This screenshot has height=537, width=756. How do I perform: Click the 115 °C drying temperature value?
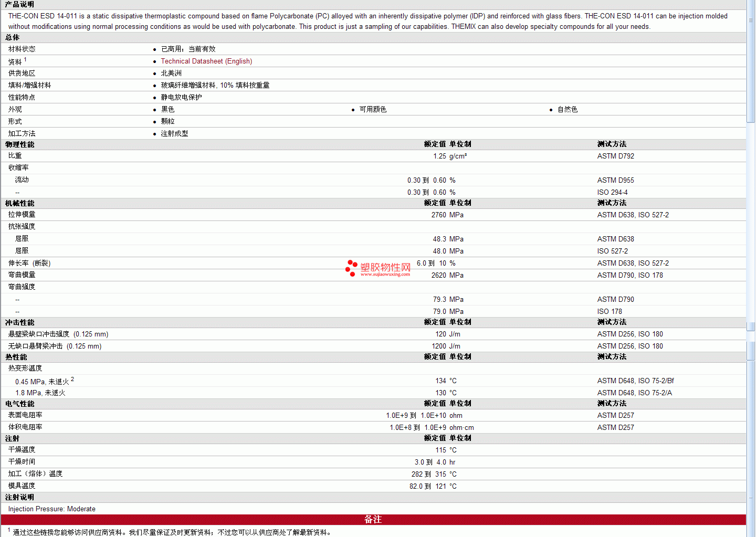[446, 450]
